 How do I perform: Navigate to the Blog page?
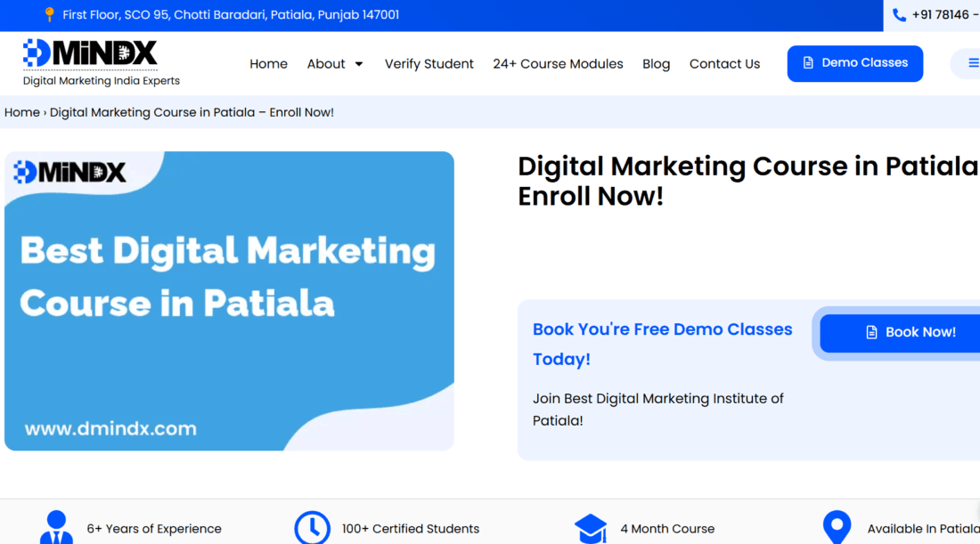point(656,64)
